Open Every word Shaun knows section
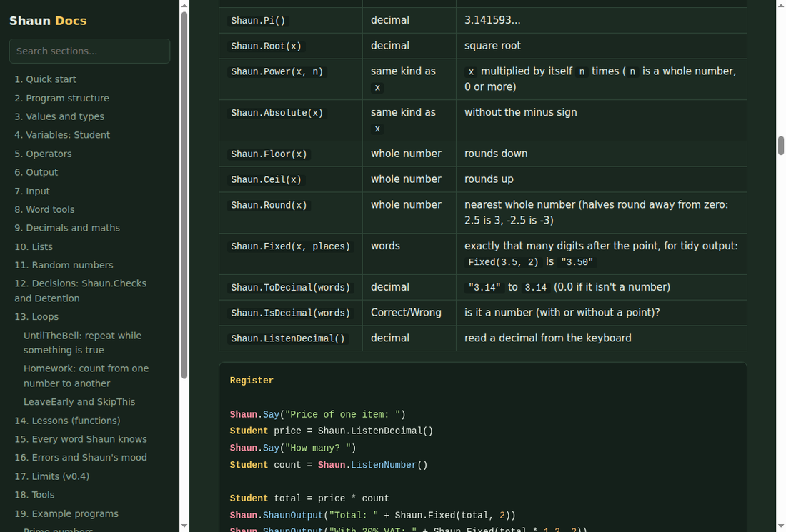 pyautogui.click(x=81, y=439)
